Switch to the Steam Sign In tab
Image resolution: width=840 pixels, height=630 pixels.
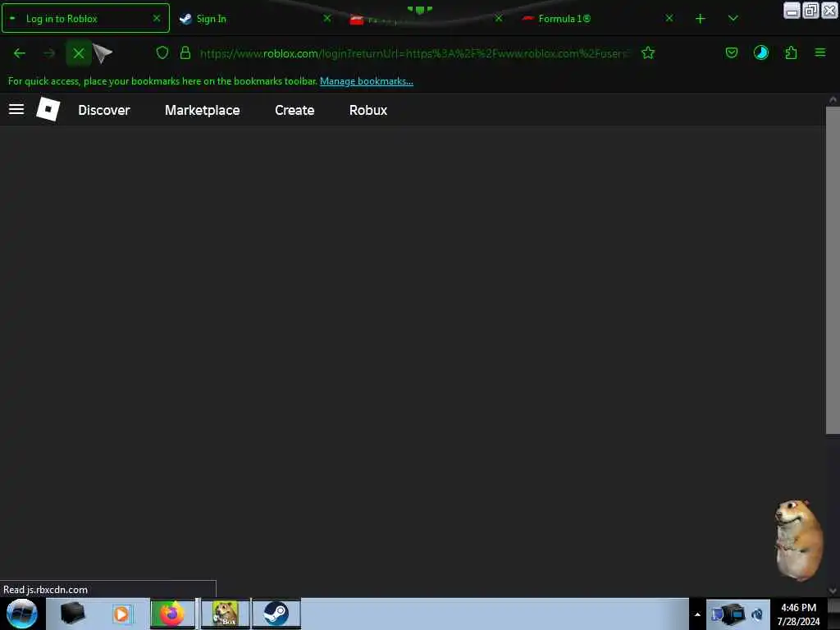point(256,19)
